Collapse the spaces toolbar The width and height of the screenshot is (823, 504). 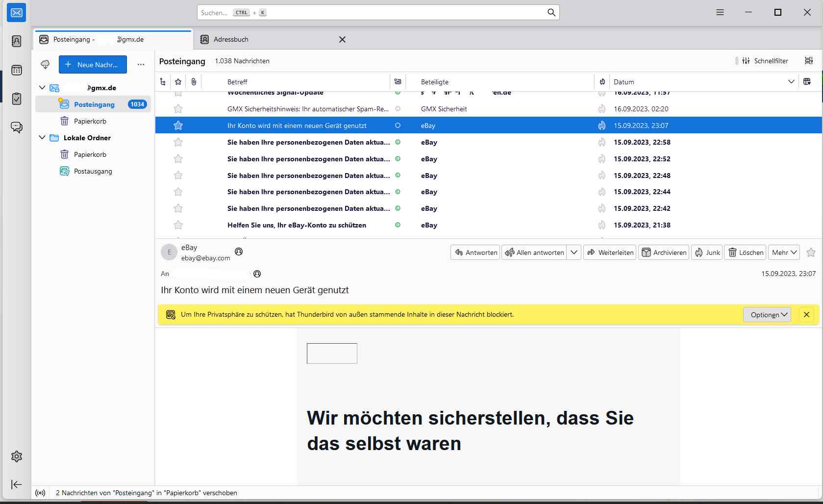pyautogui.click(x=16, y=484)
